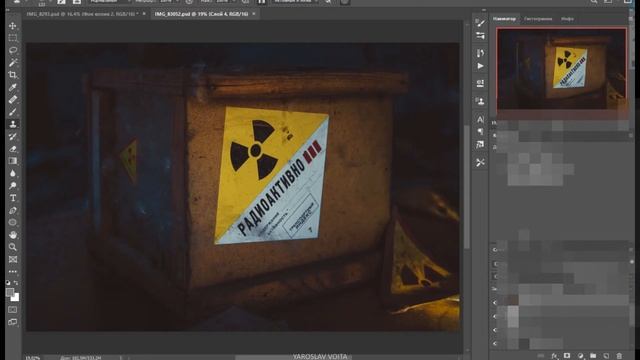Open the Инфо panel tab

(x=567, y=19)
